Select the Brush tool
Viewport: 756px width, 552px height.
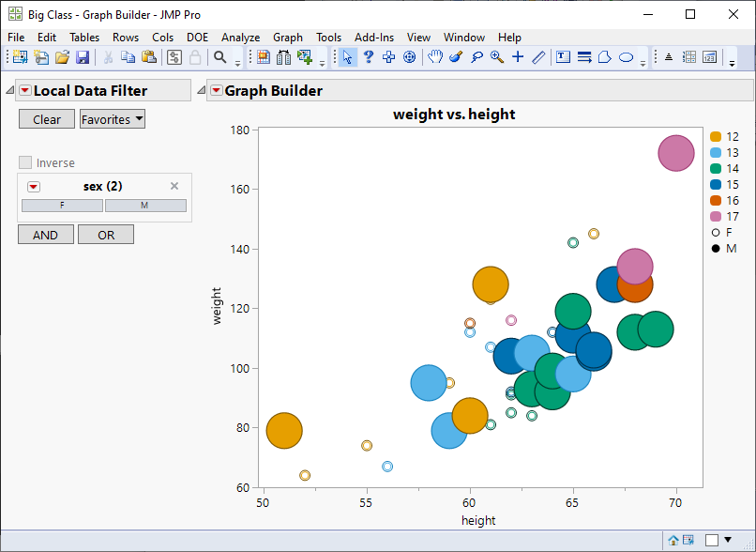click(x=456, y=57)
